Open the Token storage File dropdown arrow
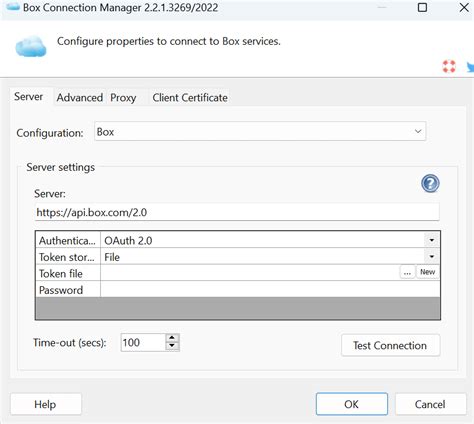 pos(432,256)
